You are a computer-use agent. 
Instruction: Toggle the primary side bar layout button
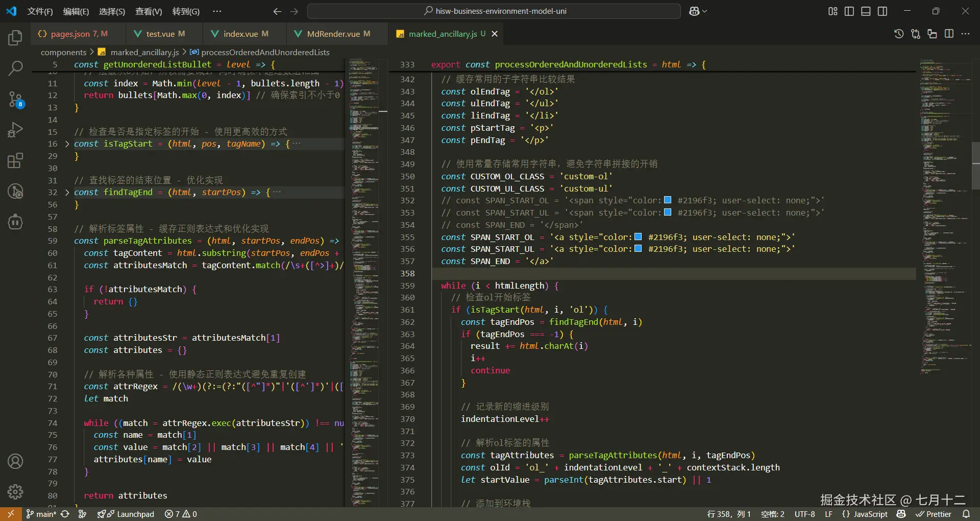pos(849,11)
